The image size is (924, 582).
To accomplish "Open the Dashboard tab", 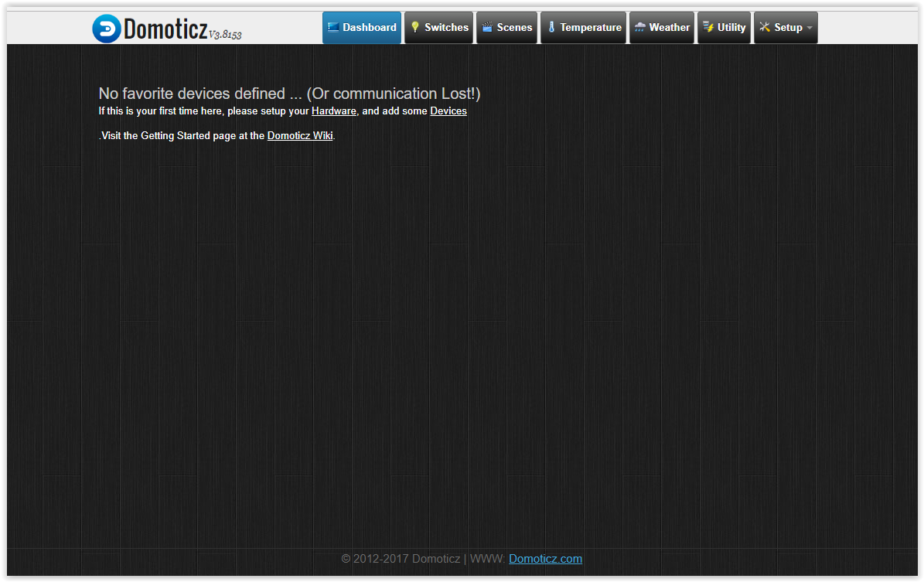I will [x=362, y=28].
